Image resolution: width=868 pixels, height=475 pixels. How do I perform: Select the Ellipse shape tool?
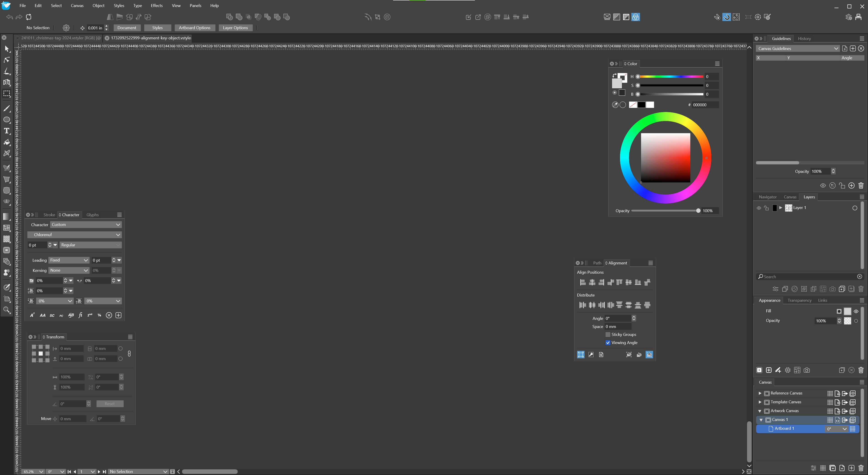(x=7, y=120)
